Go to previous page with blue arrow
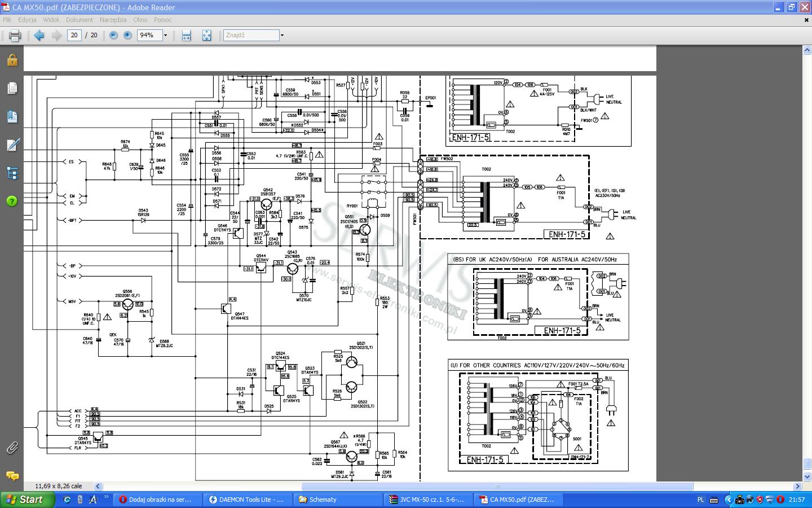This screenshot has height=508, width=812. pyautogui.click(x=39, y=36)
